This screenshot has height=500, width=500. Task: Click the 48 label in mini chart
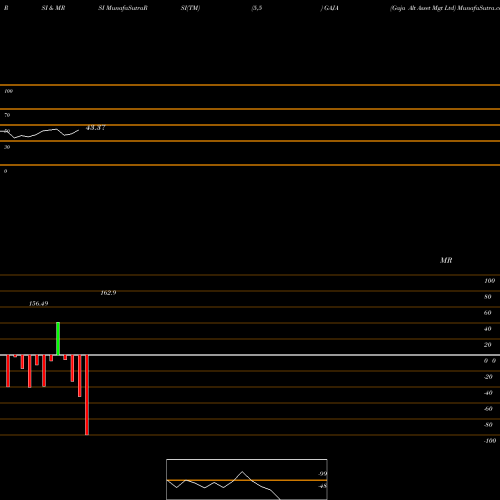[323, 486]
